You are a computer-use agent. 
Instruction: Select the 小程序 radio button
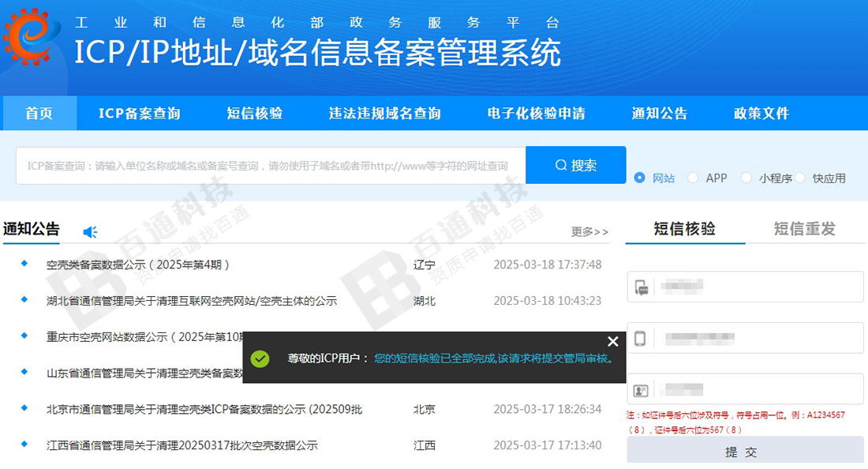click(746, 178)
